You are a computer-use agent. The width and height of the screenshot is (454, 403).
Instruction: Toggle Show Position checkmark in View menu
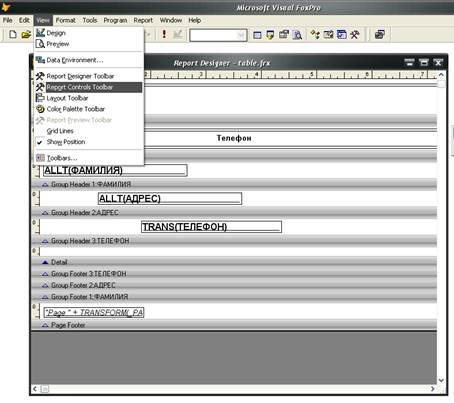tap(89, 142)
